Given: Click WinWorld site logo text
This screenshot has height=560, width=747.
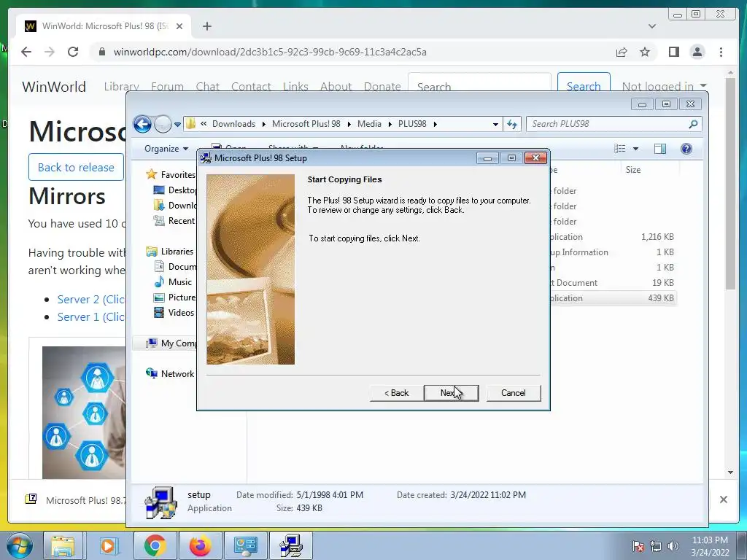Looking at the screenshot, I should pos(54,87).
